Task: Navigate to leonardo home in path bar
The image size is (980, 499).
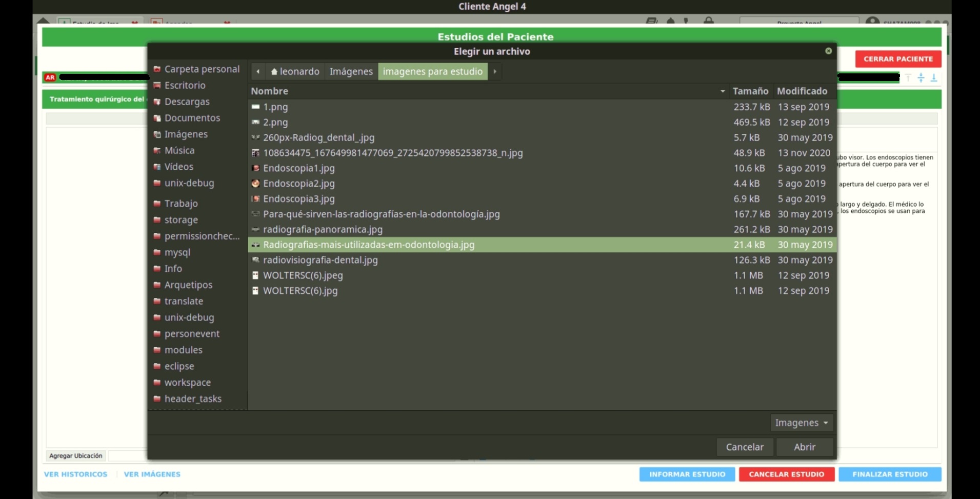Action: coord(295,72)
